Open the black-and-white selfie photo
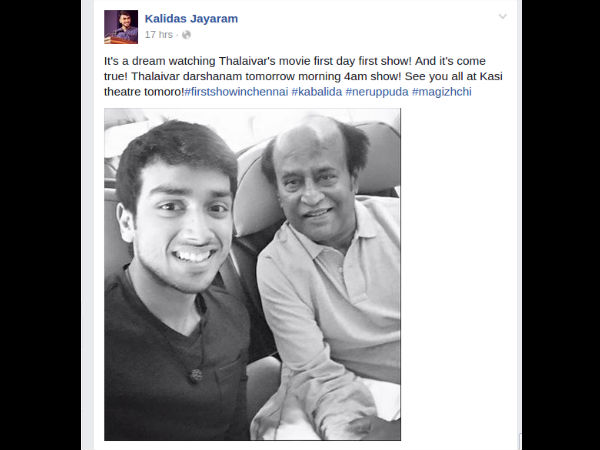 click(x=253, y=274)
